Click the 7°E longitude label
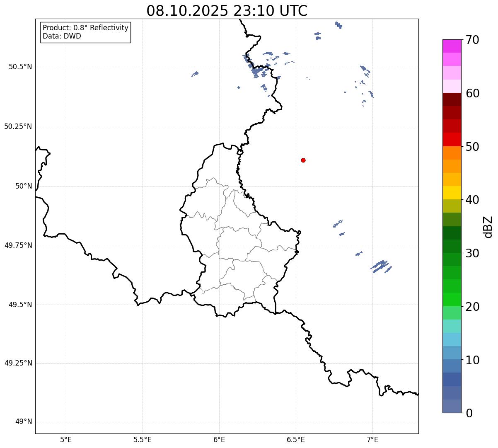Viewport: 498px width, 448px height. pos(372,439)
